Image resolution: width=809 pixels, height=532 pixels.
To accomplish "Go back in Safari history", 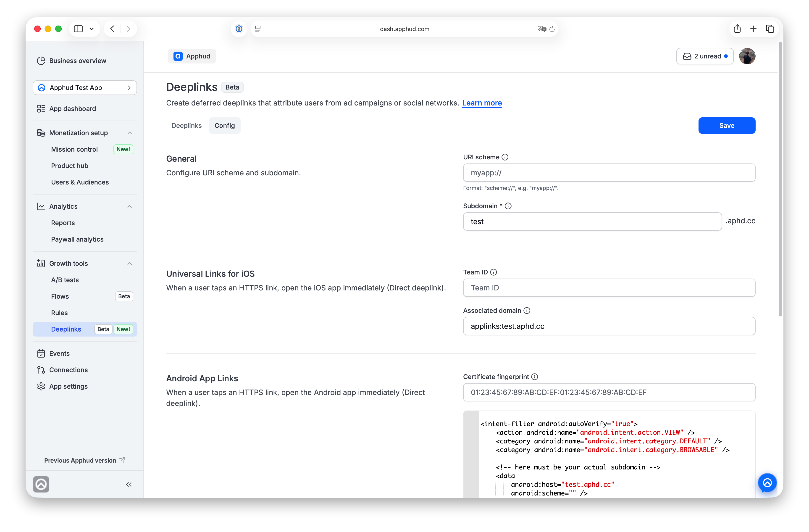I will pyautogui.click(x=112, y=29).
